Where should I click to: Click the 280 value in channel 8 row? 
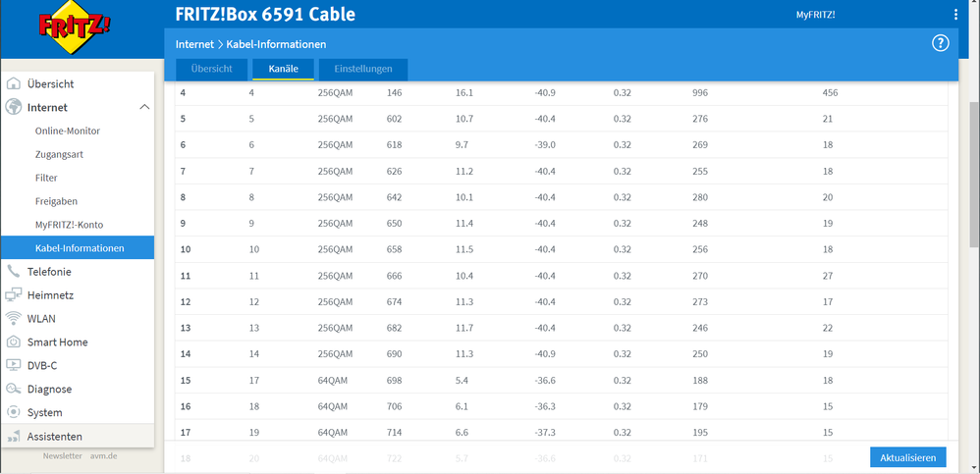pos(700,197)
